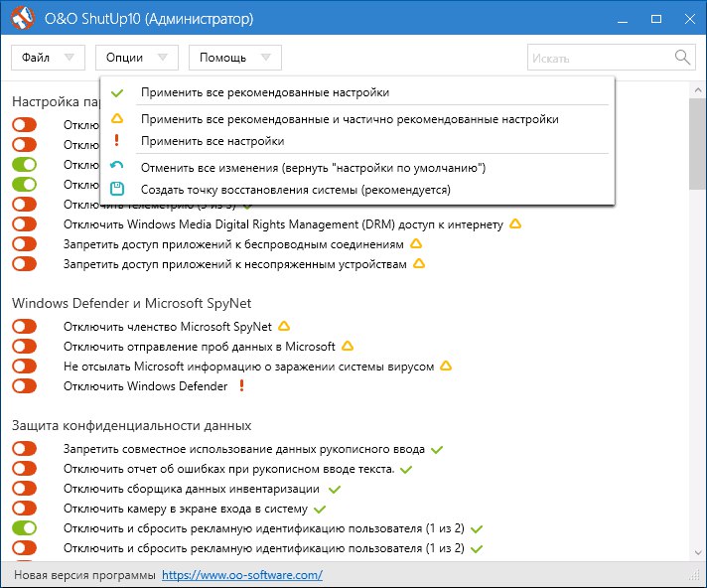The image size is (707, 588).
Task: Open the Помощь dropdown menu
Action: (234, 58)
